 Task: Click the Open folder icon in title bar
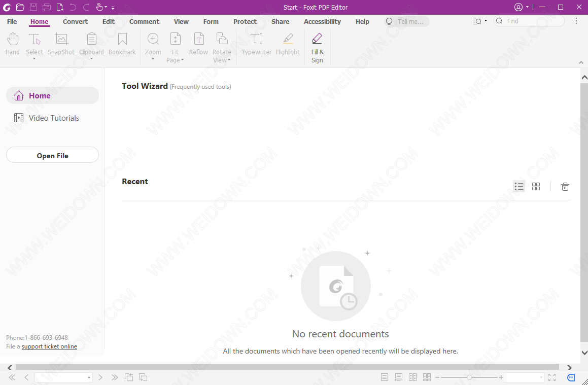pyautogui.click(x=20, y=7)
